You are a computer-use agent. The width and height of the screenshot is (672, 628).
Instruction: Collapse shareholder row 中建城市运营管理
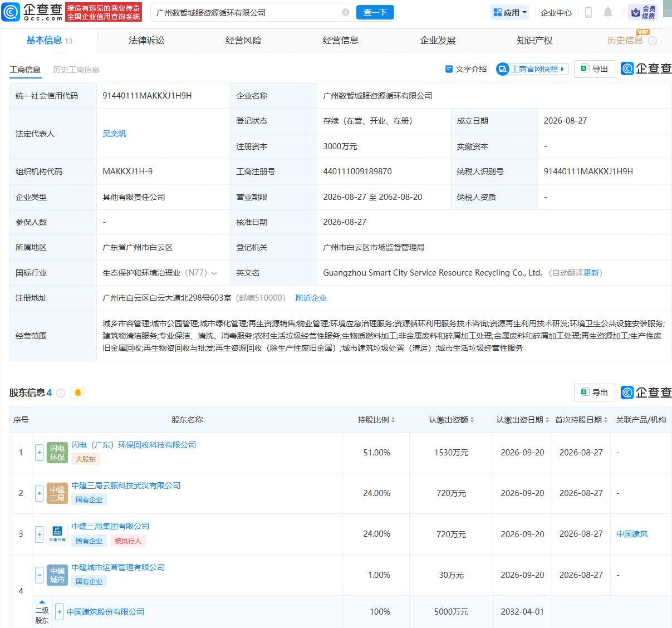pos(39,575)
